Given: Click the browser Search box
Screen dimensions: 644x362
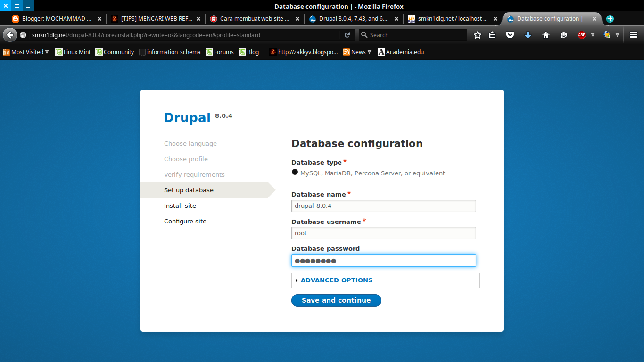Looking at the screenshot, I should click(413, 35).
